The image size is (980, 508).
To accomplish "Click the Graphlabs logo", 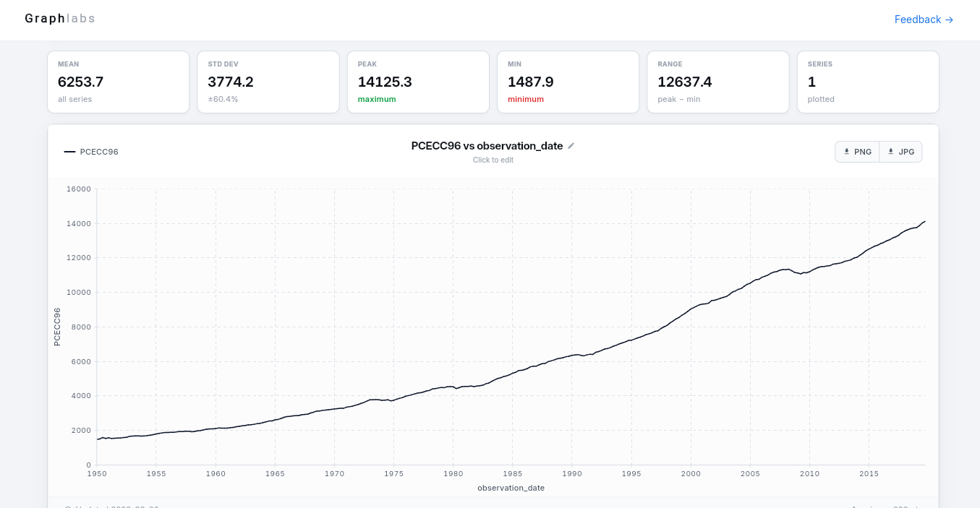I will (x=60, y=19).
